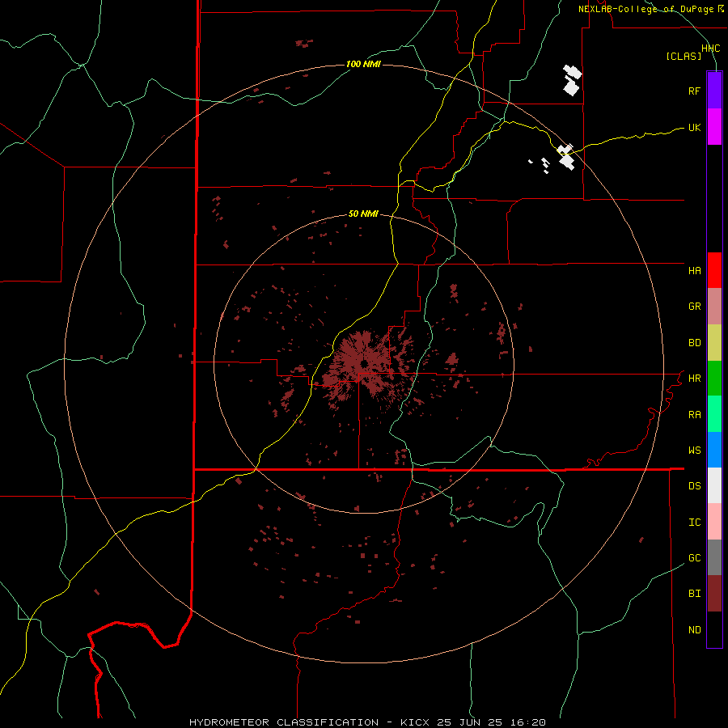This screenshot has width=728, height=728.
Task: Select the GC gray legend swatch
Action: [714, 557]
